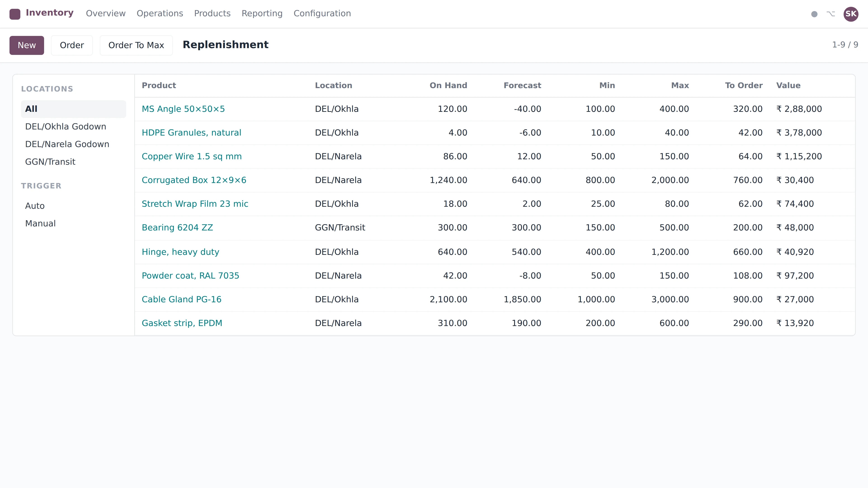Open Hinge, heavy duty product
Screen dimensions: 868x488
(180, 252)
